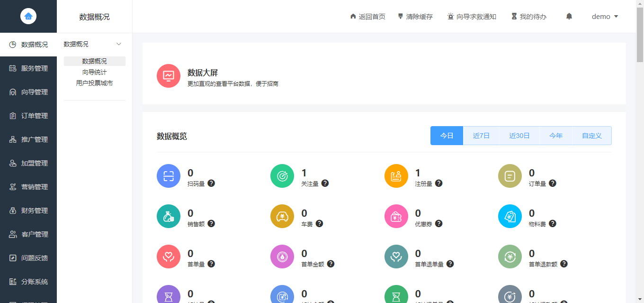Click the 首单量 heart icon
The height and width of the screenshot is (303, 644).
click(169, 257)
